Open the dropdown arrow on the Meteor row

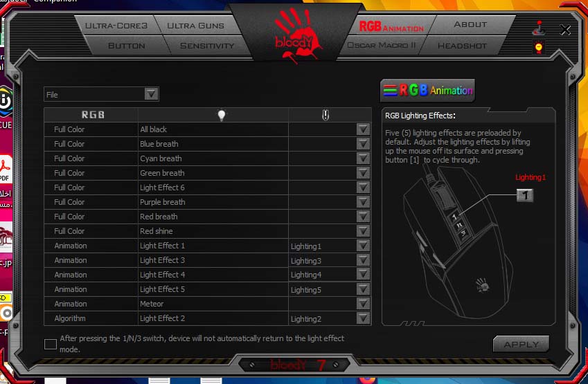[363, 304]
